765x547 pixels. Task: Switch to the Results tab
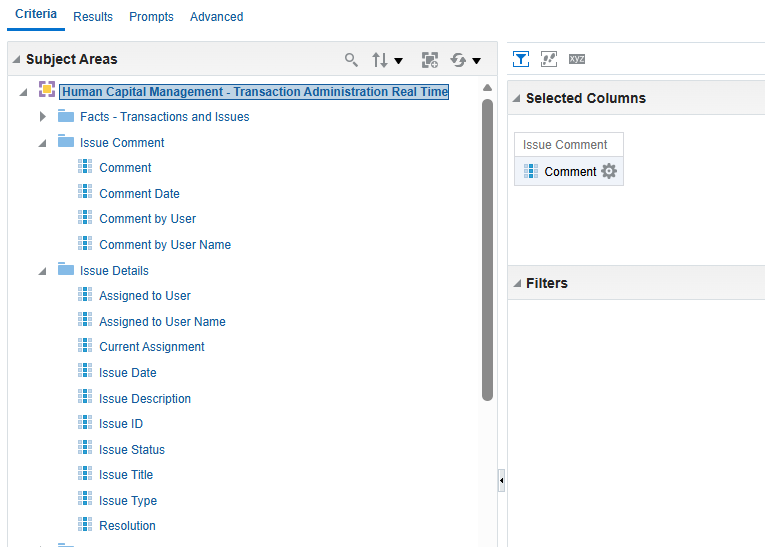(93, 17)
